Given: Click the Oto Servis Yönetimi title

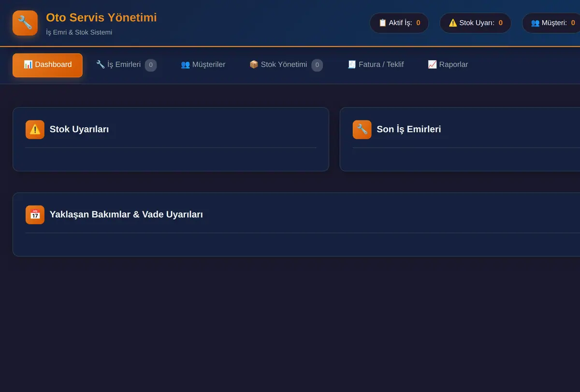Looking at the screenshot, I should pos(101,17).
